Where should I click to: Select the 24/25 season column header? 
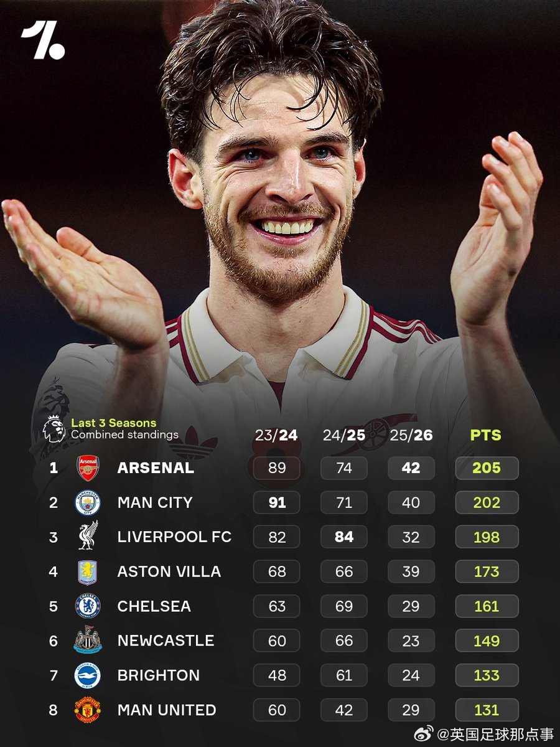(343, 435)
